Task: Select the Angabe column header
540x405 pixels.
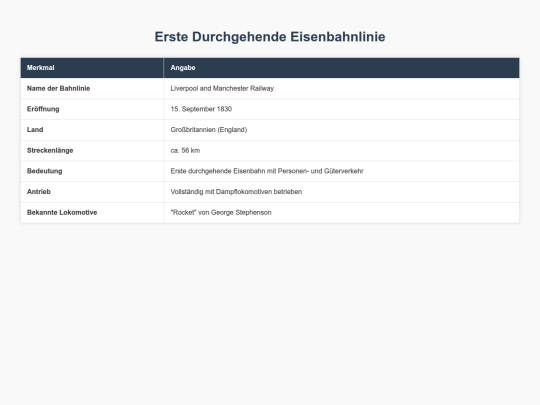Action: [341, 68]
